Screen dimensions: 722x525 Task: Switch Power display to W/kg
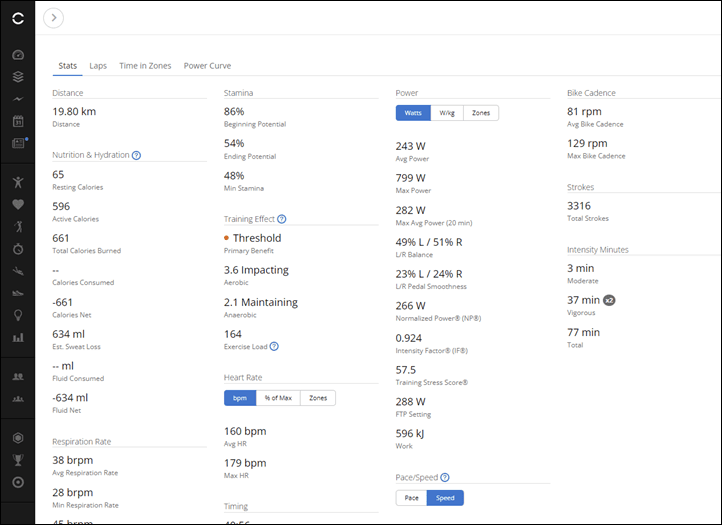(x=447, y=113)
